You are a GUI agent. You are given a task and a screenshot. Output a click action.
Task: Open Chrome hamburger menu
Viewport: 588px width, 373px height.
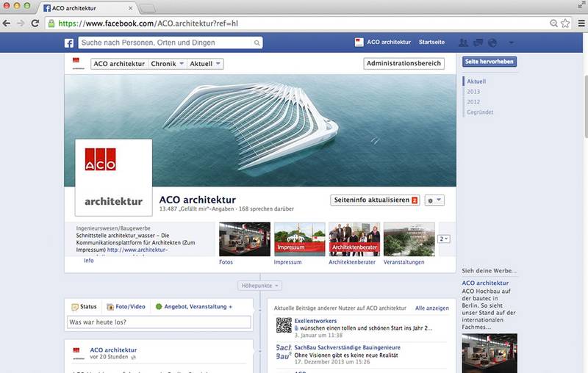[x=581, y=23]
